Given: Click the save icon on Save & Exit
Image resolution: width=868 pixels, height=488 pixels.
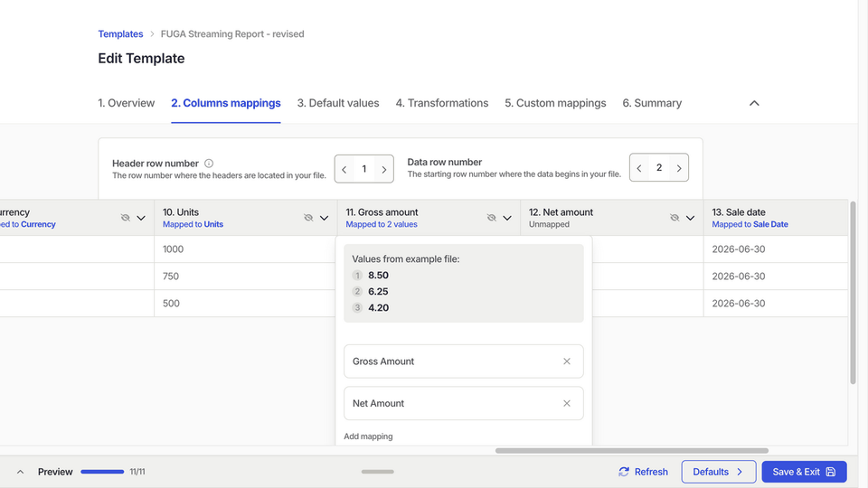Looking at the screenshot, I should [x=831, y=472].
